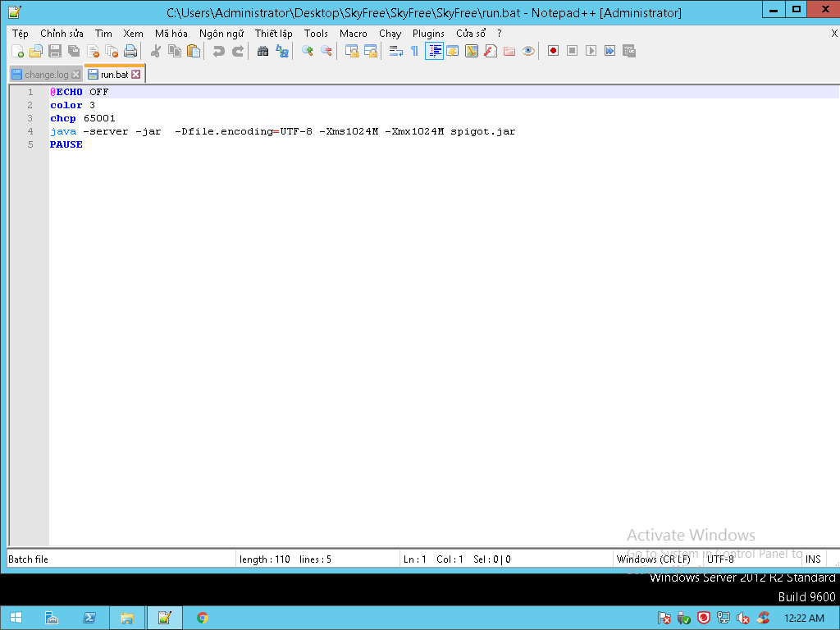Open the Plugins menu
The image size is (840, 630).
(x=428, y=34)
